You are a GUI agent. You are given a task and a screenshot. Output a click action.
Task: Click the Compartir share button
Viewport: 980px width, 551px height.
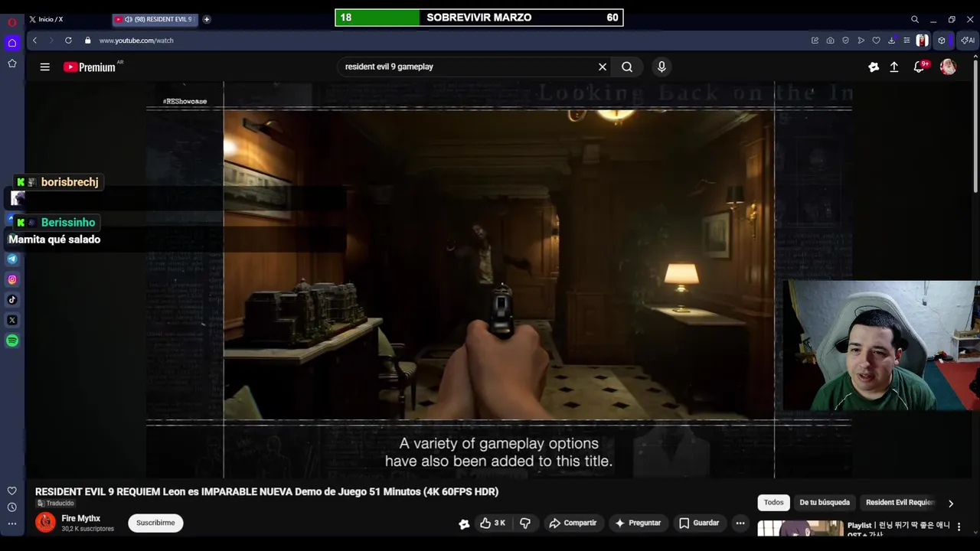click(573, 523)
